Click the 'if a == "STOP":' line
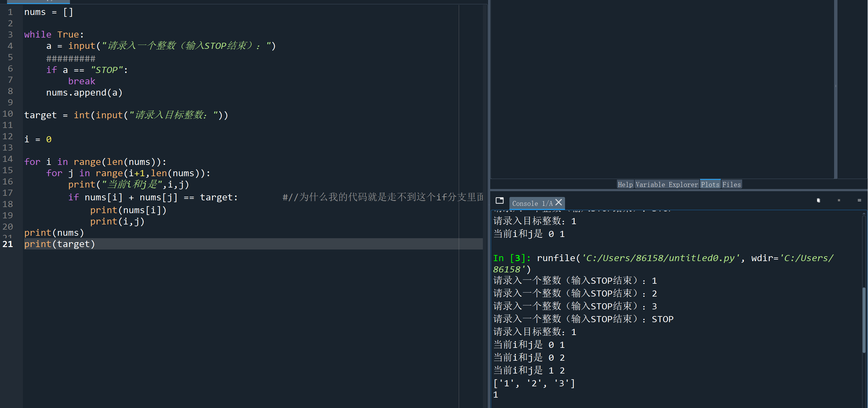Viewport: 868px width, 408px height. [x=87, y=70]
